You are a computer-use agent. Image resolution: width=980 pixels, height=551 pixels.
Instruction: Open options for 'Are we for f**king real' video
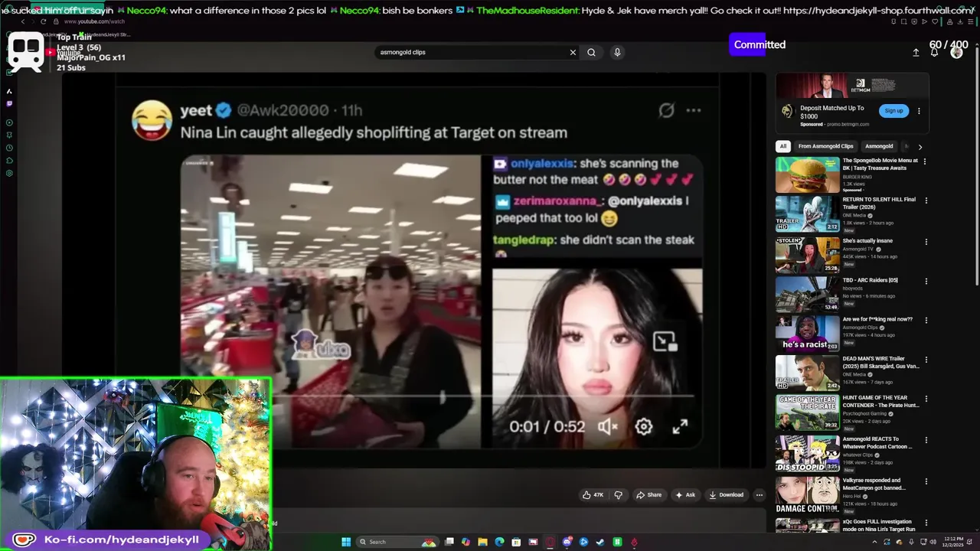pyautogui.click(x=926, y=321)
